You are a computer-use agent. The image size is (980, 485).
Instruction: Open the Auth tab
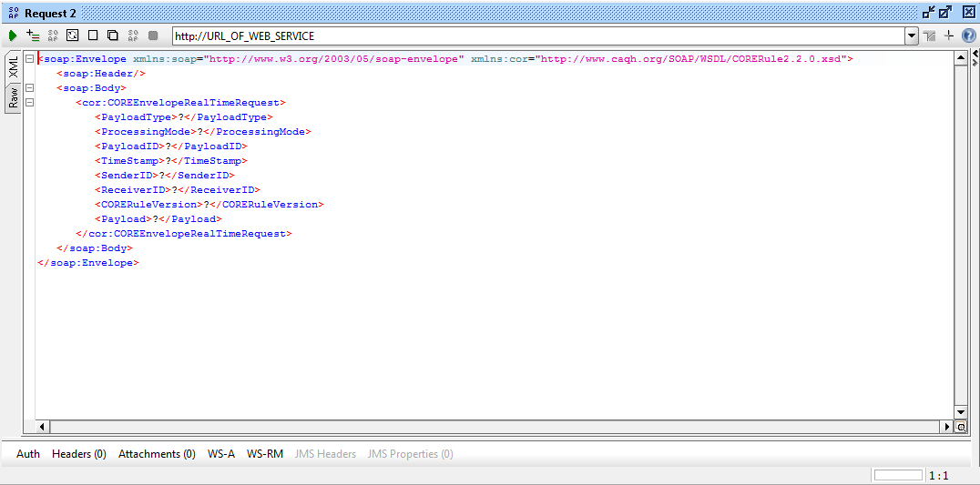coord(28,454)
